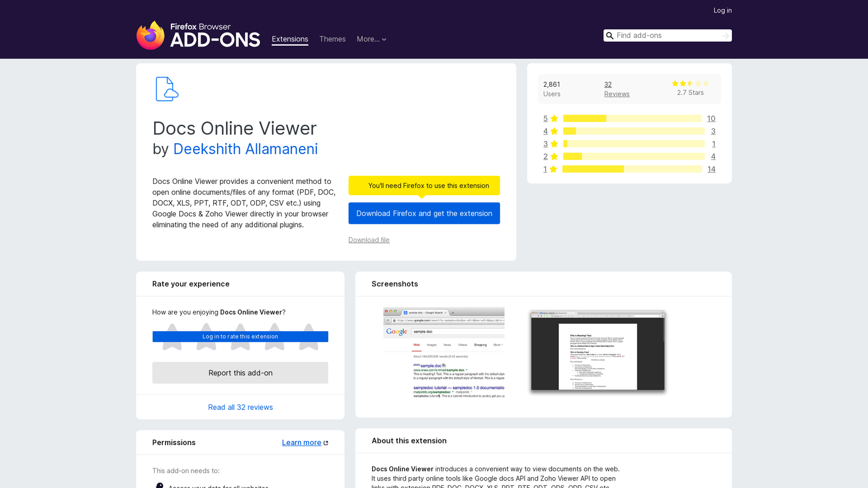Click the 1-star rating bar

click(x=632, y=169)
